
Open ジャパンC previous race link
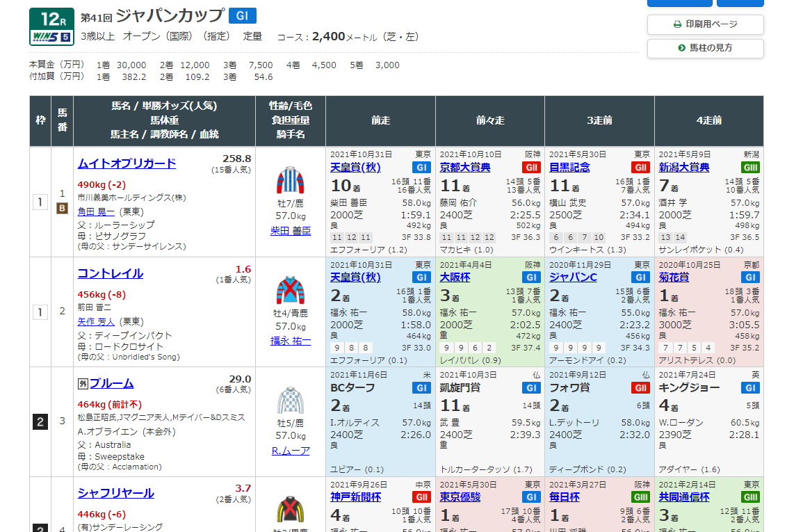coord(573,277)
